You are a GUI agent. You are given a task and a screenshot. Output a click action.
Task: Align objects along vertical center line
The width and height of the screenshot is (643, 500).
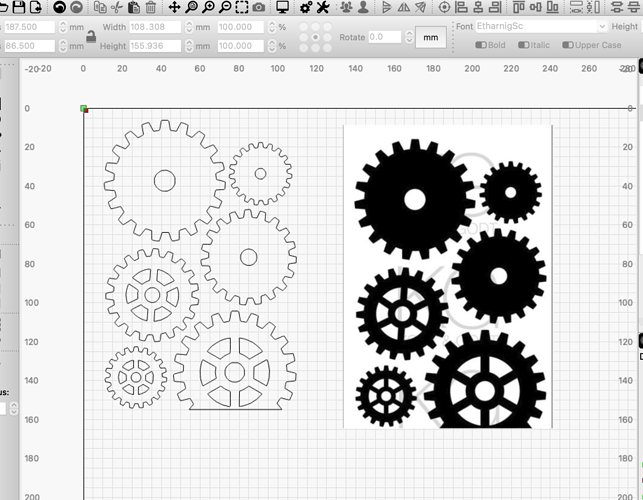point(478,7)
